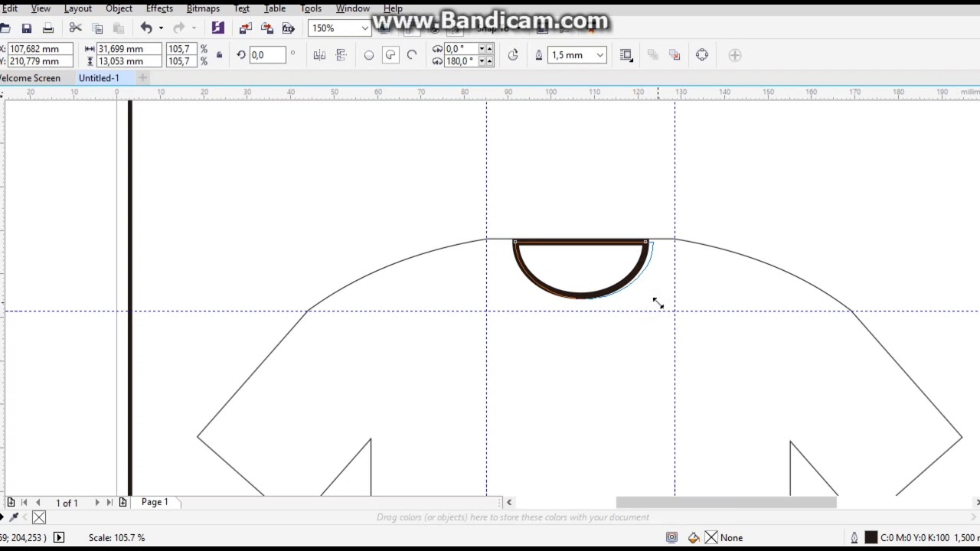Image resolution: width=980 pixels, height=551 pixels.
Task: Open the Edit menu
Action: pyautogui.click(x=9, y=8)
